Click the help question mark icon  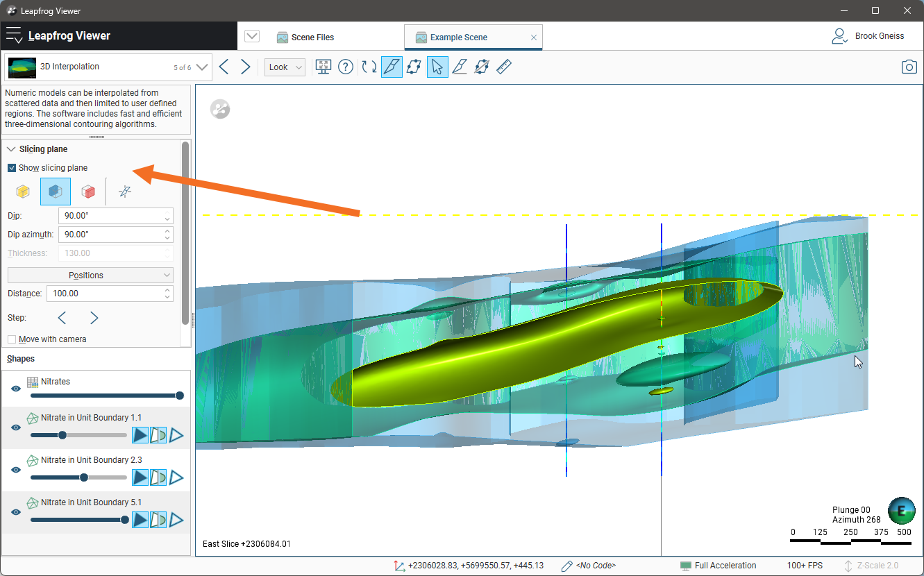[x=346, y=67]
